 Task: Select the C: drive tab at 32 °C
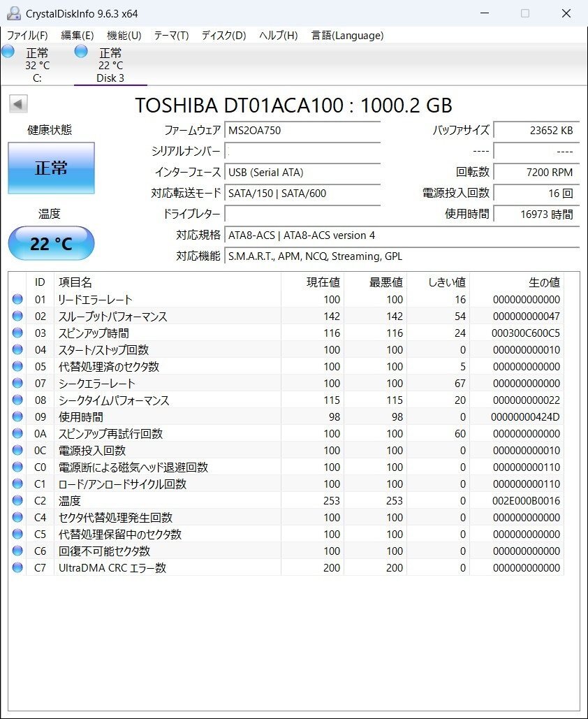[x=37, y=65]
